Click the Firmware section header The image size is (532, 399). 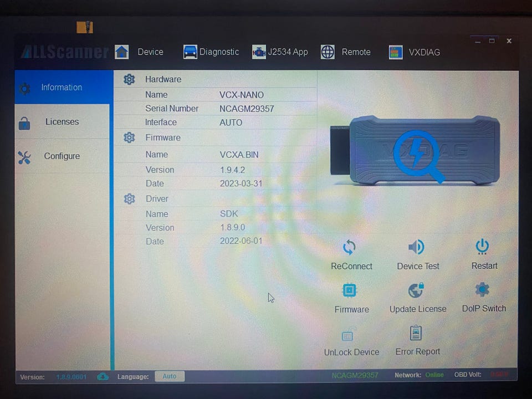pos(163,137)
